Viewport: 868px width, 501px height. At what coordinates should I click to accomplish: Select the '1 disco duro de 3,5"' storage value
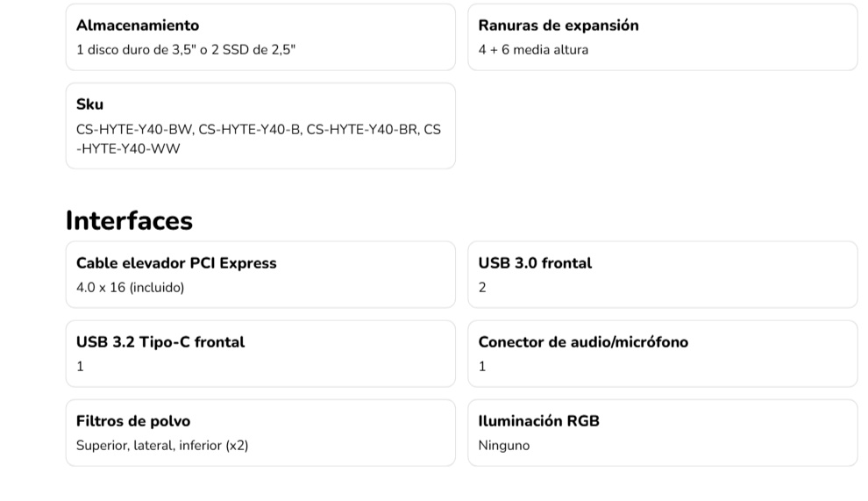click(x=186, y=50)
